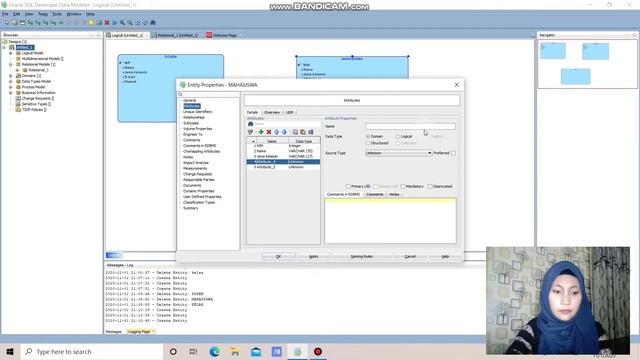Move attribute down with blue down arrow
This screenshot has width=640, height=360.
pos(284,132)
